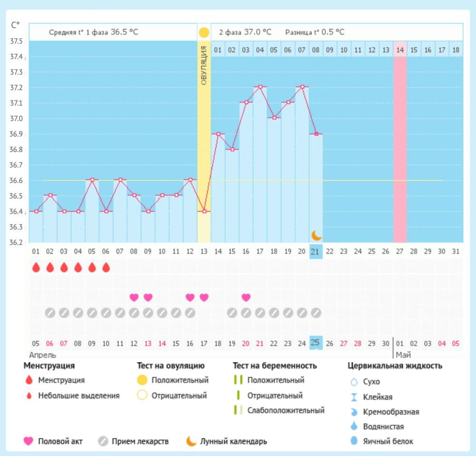Select the medication pill icon under cycle day 02
The height and width of the screenshot is (456, 476).
tap(50, 313)
